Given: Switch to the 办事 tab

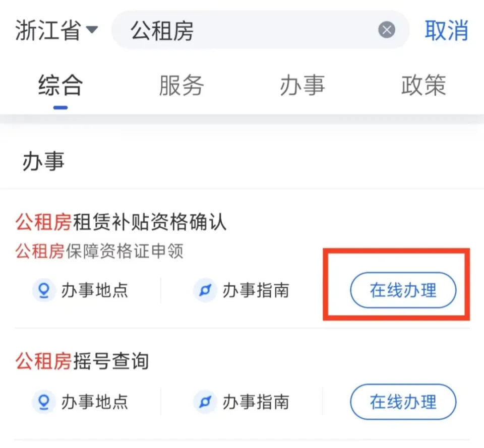Looking at the screenshot, I should pyautogui.click(x=302, y=86).
